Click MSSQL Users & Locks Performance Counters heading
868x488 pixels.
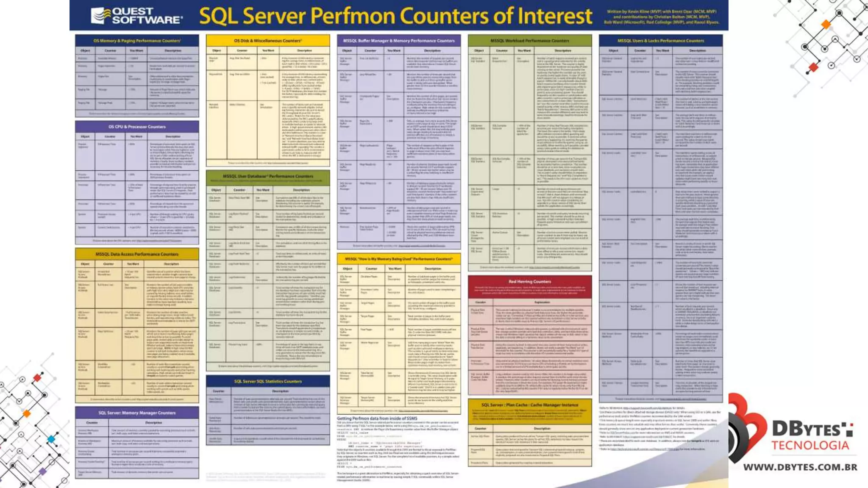[x=660, y=41]
